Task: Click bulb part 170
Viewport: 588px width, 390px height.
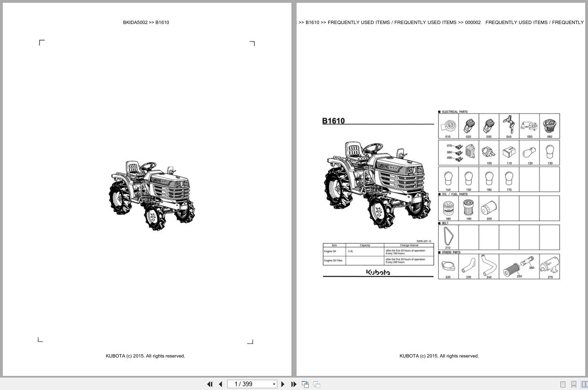Action: 509,179
